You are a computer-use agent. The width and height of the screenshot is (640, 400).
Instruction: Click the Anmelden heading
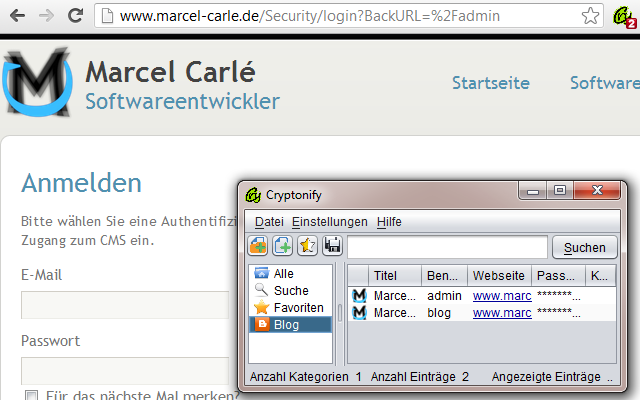coord(81,183)
